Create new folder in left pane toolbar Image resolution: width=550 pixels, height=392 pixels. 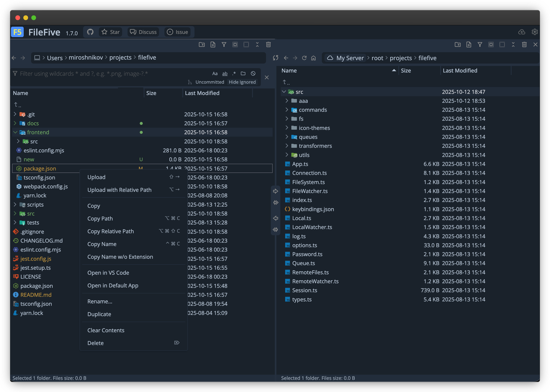(x=202, y=44)
